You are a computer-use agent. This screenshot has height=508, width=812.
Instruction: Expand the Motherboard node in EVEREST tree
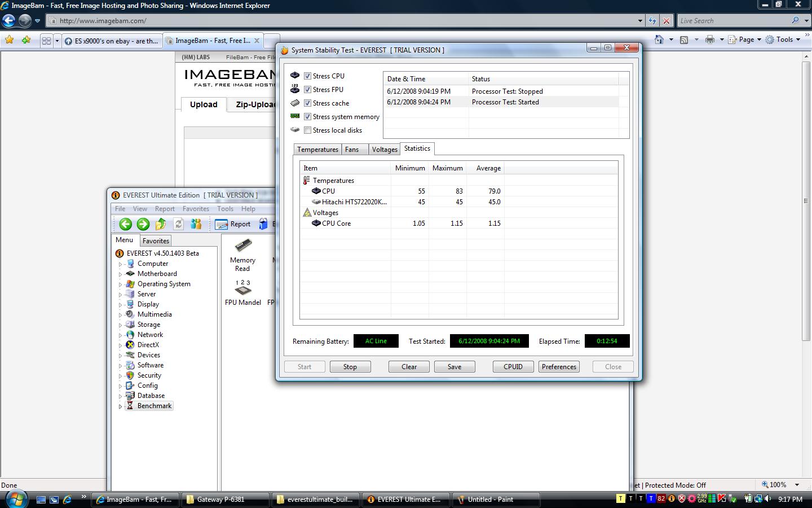click(x=120, y=274)
